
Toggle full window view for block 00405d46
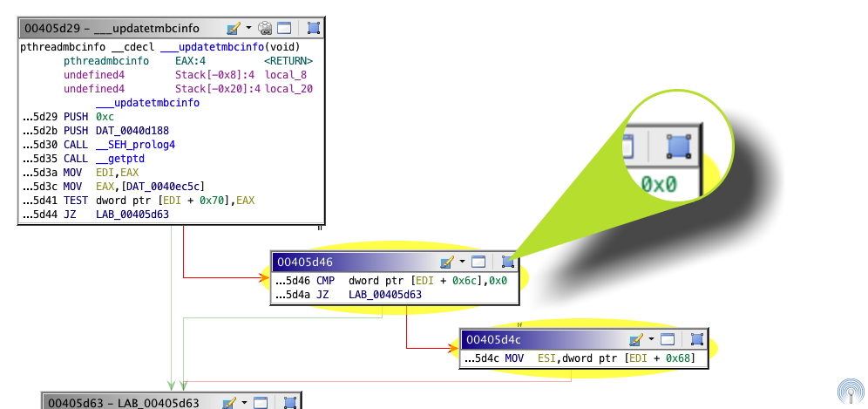coord(478,262)
